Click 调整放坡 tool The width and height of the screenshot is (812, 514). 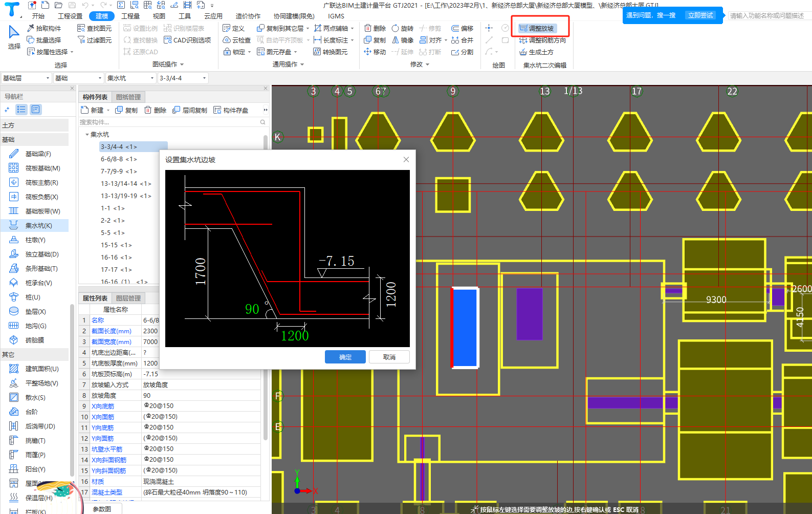point(536,28)
